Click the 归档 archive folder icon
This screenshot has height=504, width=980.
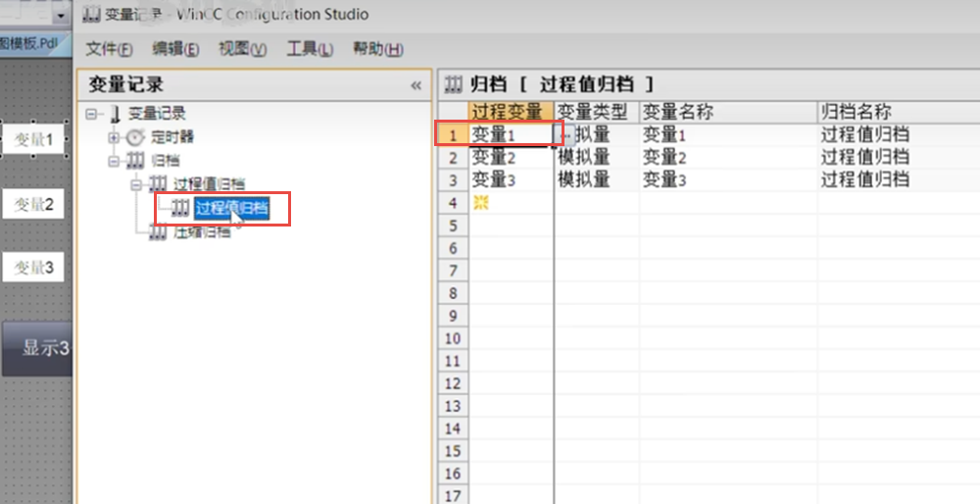tap(135, 160)
